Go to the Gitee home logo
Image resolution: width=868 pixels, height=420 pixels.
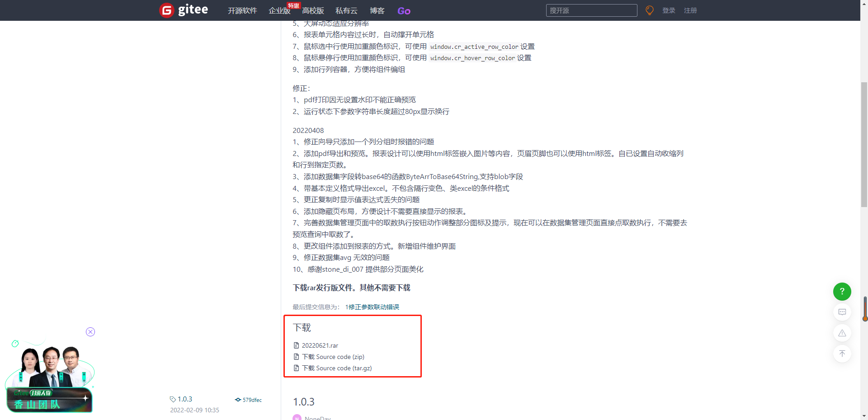[184, 10]
